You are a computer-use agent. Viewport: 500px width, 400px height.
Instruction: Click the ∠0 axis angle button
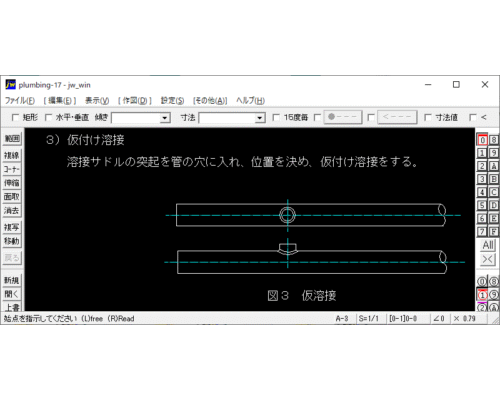[439, 319]
